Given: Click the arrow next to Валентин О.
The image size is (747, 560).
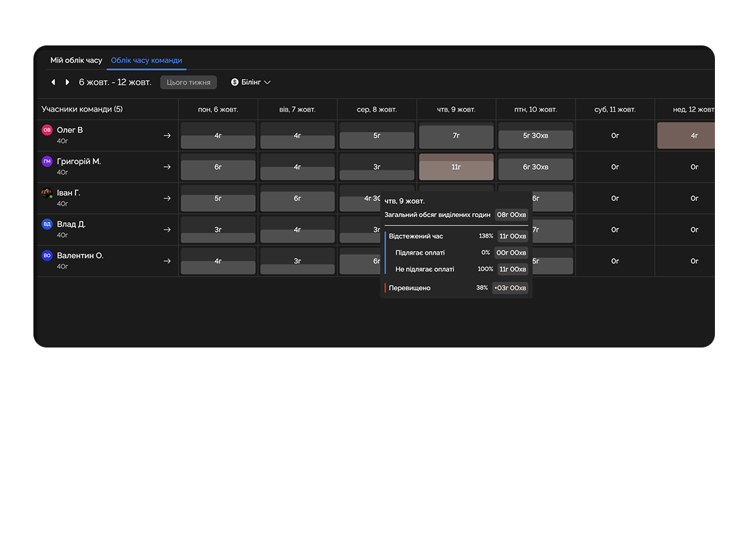Looking at the screenshot, I should click(167, 261).
